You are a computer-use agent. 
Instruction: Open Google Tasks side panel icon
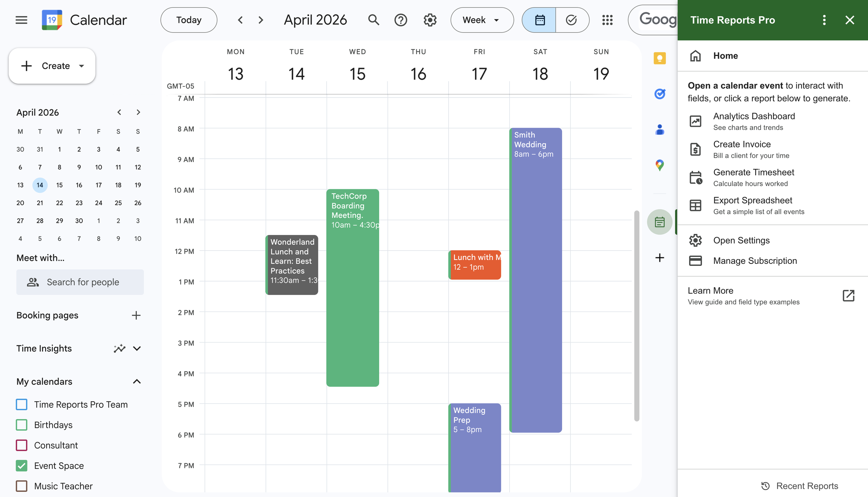(659, 94)
